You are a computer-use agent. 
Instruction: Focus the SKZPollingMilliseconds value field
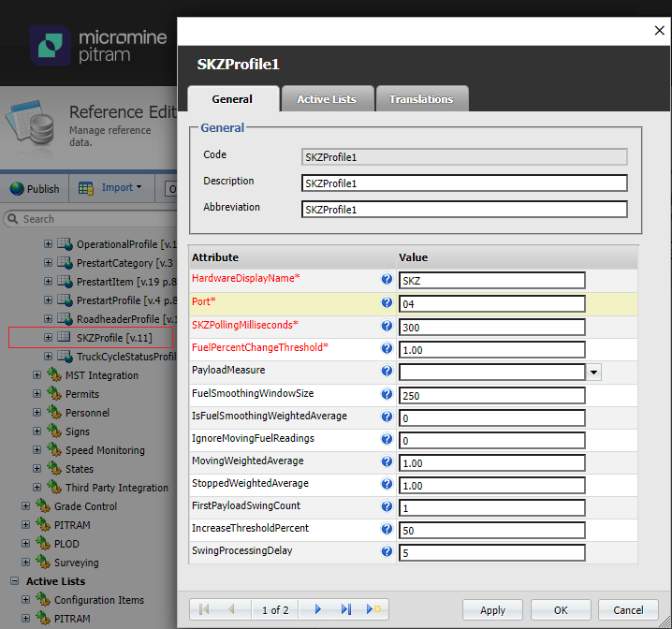492,327
